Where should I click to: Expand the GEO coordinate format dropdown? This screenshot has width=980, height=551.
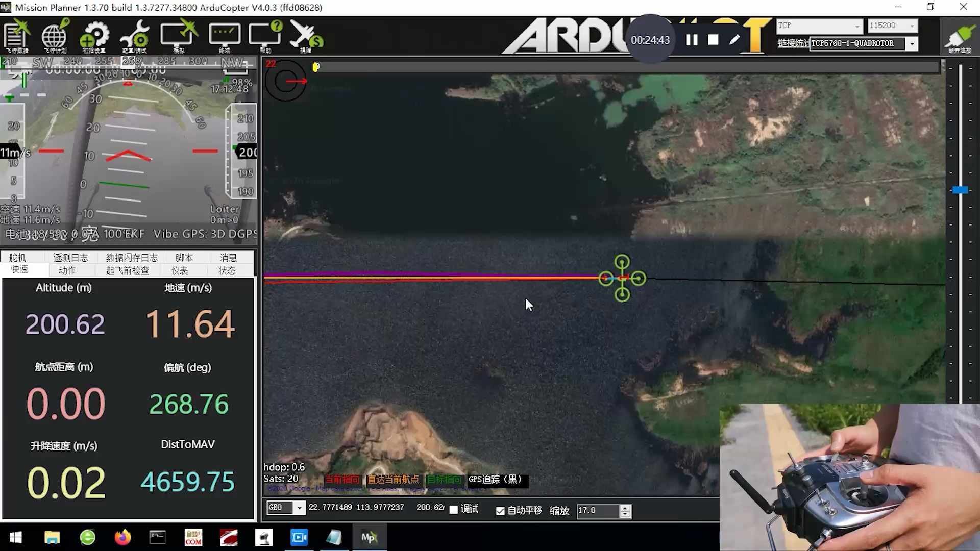[x=300, y=508]
